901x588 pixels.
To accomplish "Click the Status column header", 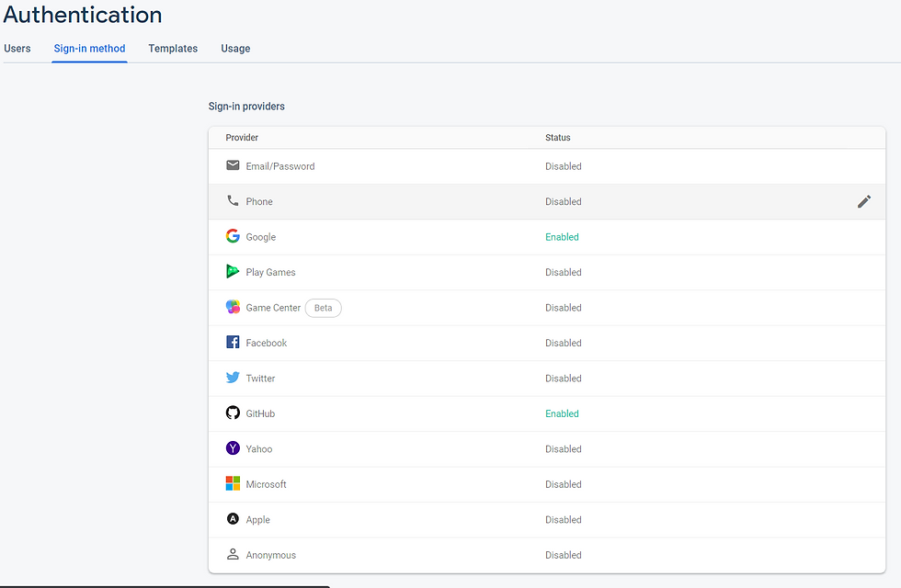I will pyautogui.click(x=558, y=137).
